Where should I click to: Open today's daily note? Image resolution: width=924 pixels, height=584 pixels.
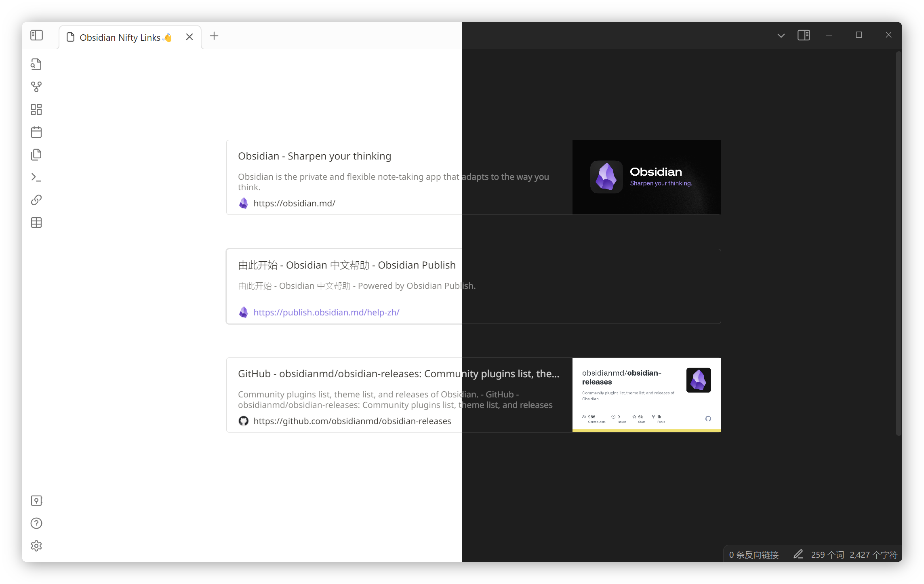[36, 132]
